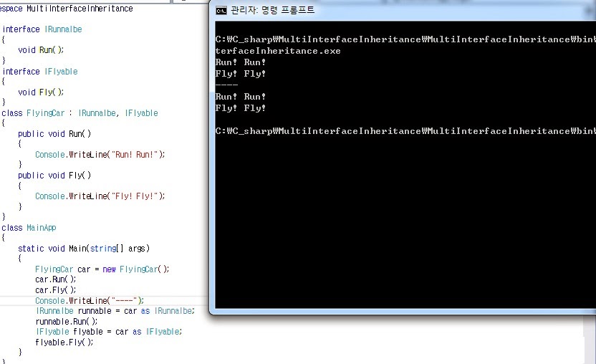Click the Console.WriteLine("----") code line

90,300
